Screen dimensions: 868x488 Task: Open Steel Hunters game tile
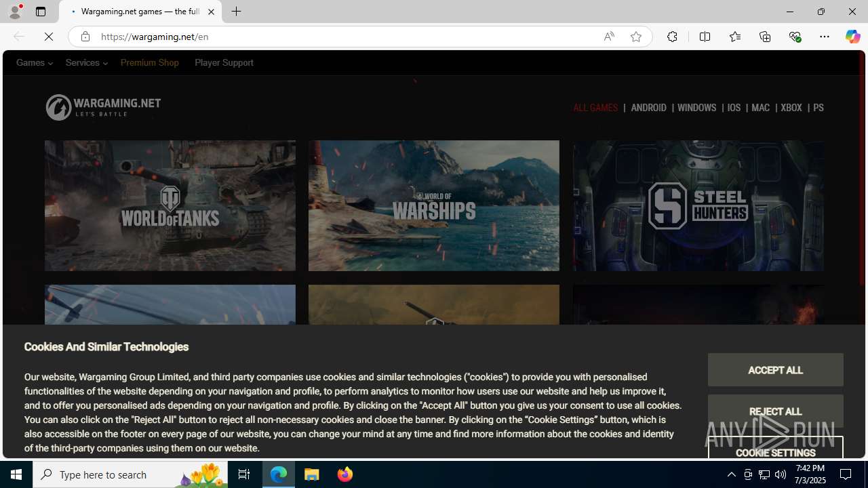point(698,205)
